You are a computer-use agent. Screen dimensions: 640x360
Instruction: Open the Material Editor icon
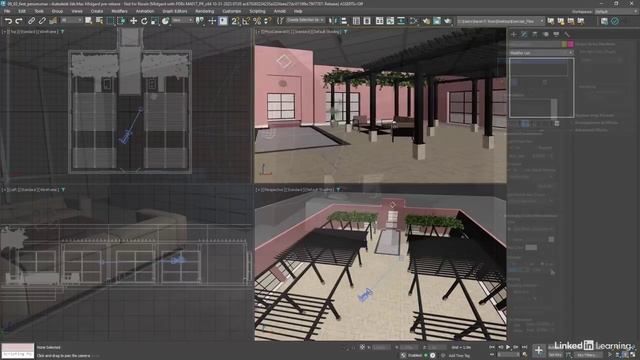(x=414, y=20)
